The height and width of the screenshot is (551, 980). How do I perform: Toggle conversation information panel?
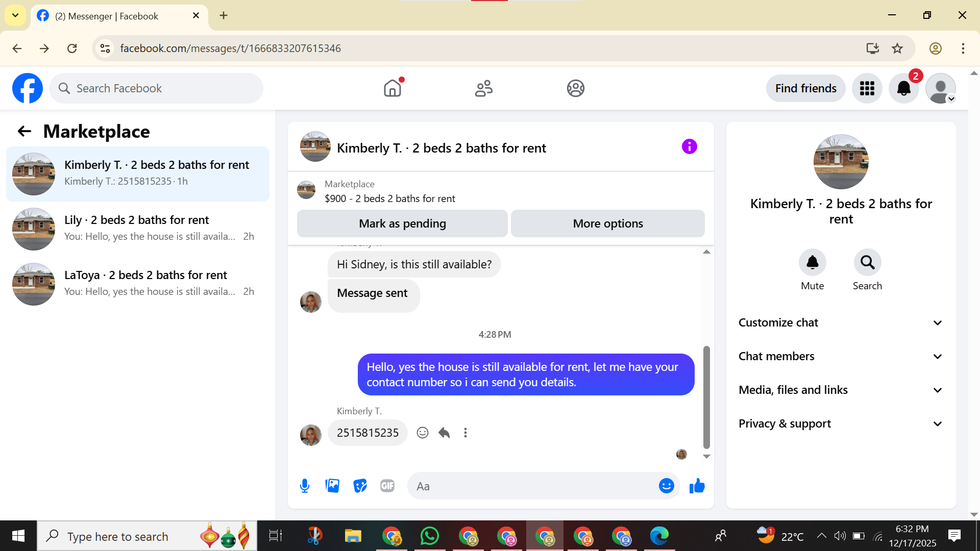tap(689, 147)
